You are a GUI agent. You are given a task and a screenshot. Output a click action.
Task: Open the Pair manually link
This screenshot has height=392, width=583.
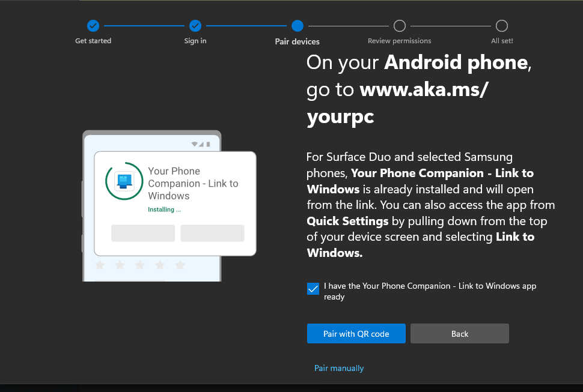[x=339, y=368]
